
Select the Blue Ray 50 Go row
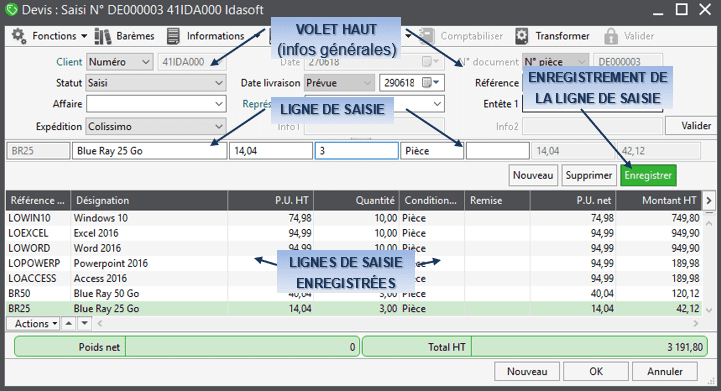click(x=354, y=293)
